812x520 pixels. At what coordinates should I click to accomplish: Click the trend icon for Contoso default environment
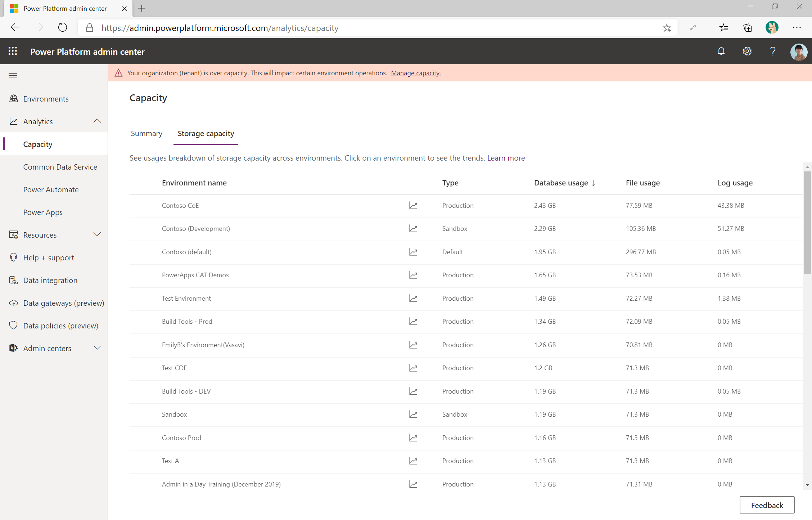click(x=413, y=252)
